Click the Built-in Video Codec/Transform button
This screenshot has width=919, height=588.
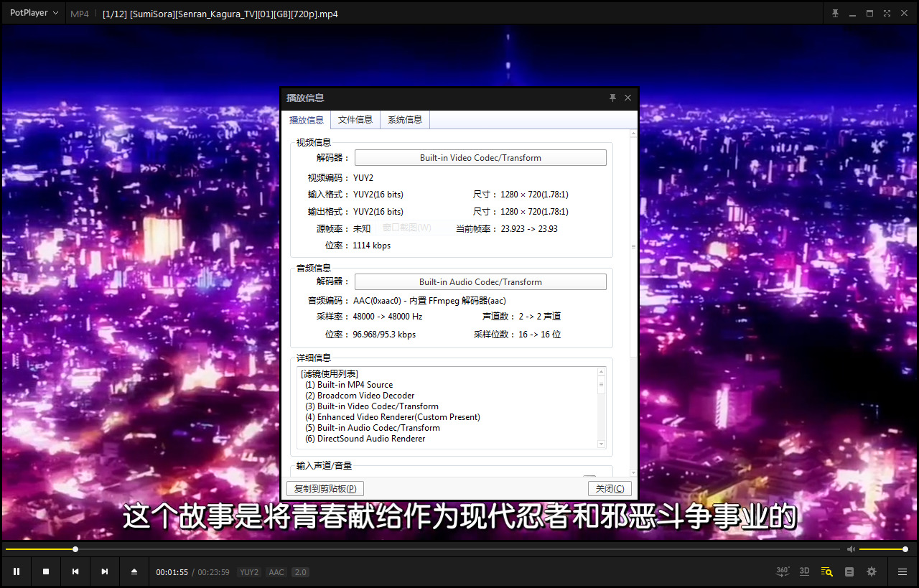click(x=480, y=158)
